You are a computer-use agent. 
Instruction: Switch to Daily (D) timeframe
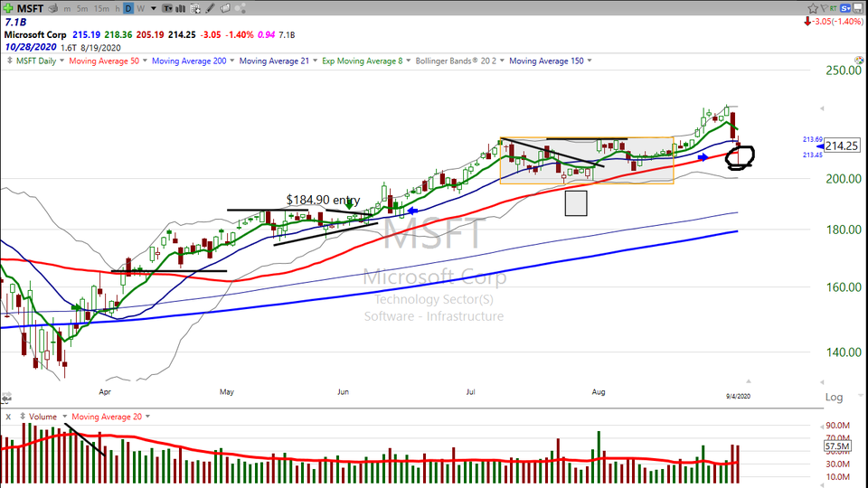coord(128,8)
